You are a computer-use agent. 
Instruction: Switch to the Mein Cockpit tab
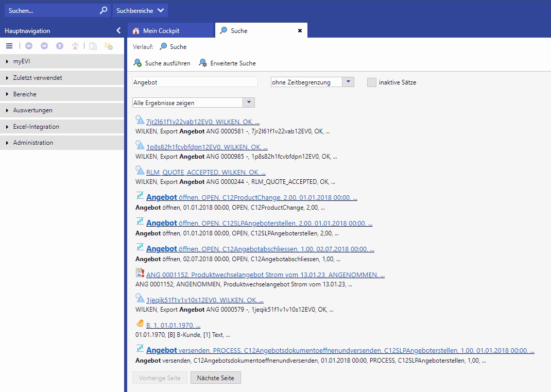[161, 31]
